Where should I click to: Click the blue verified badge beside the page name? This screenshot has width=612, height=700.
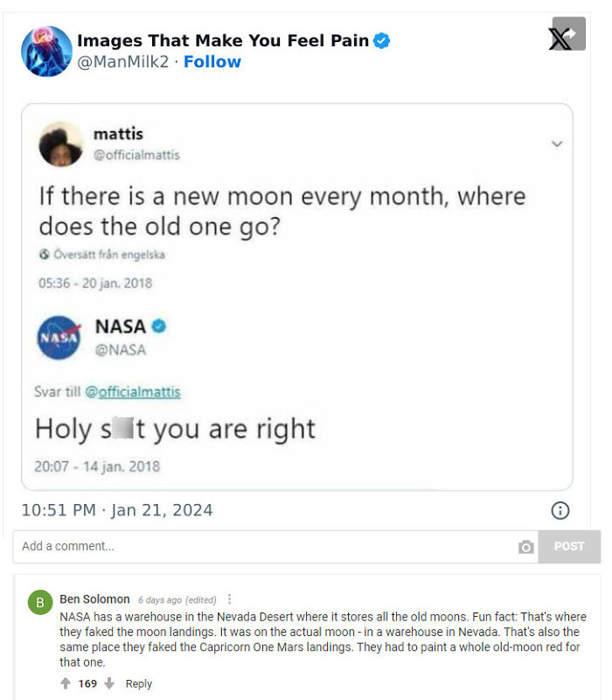379,39
